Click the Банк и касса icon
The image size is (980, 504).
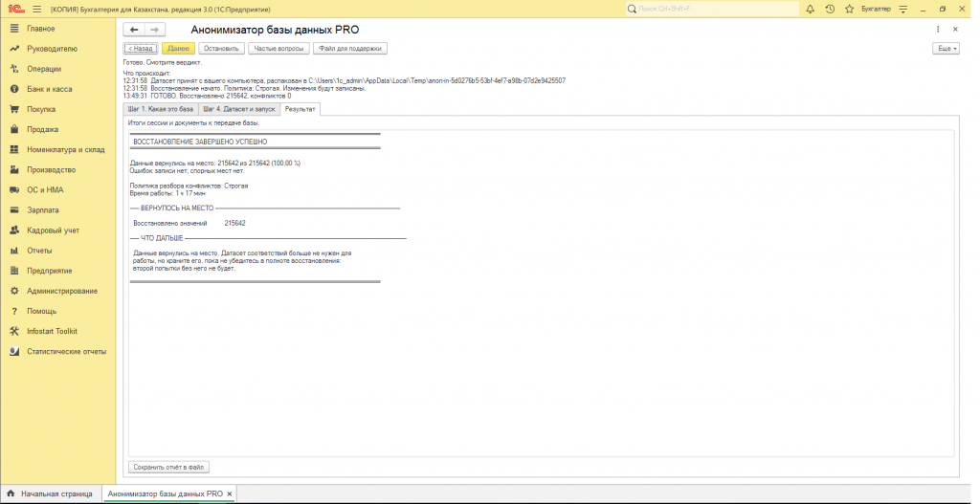coord(14,89)
